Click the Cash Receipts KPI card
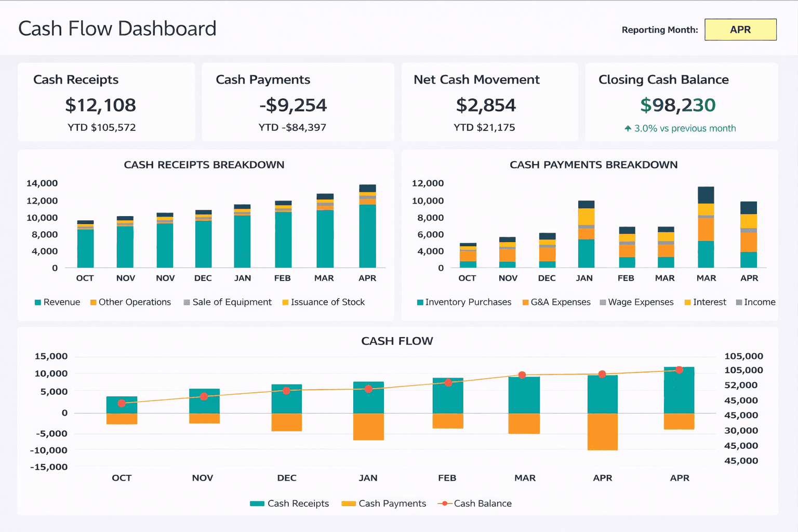 click(x=106, y=102)
